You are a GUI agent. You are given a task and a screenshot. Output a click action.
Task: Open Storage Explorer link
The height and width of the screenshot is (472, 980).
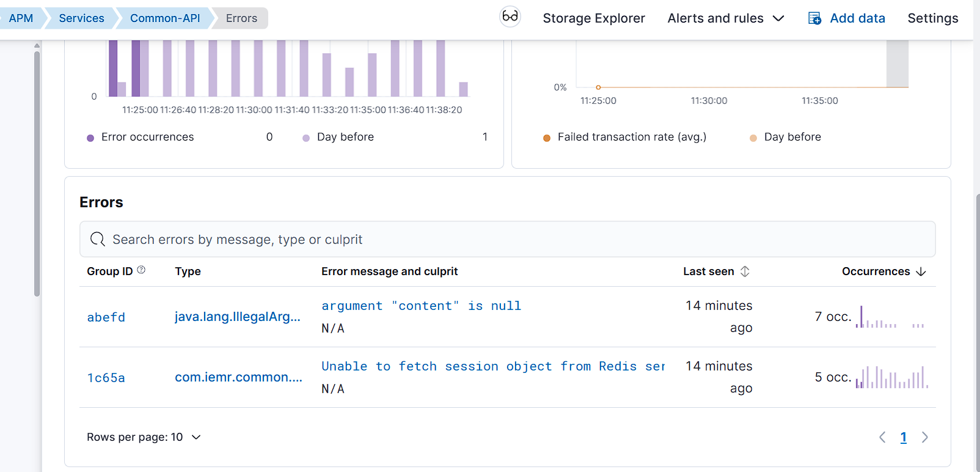pyautogui.click(x=593, y=18)
